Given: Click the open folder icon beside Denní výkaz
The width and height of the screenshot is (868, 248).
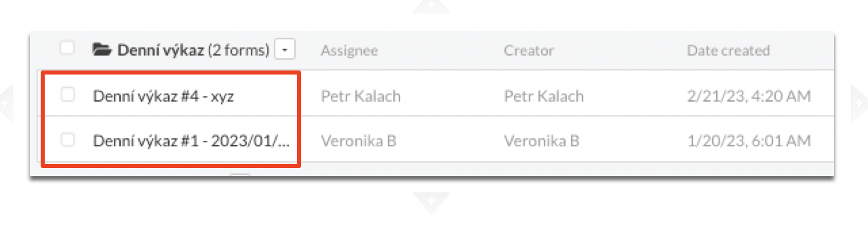Looking at the screenshot, I should coord(102,49).
